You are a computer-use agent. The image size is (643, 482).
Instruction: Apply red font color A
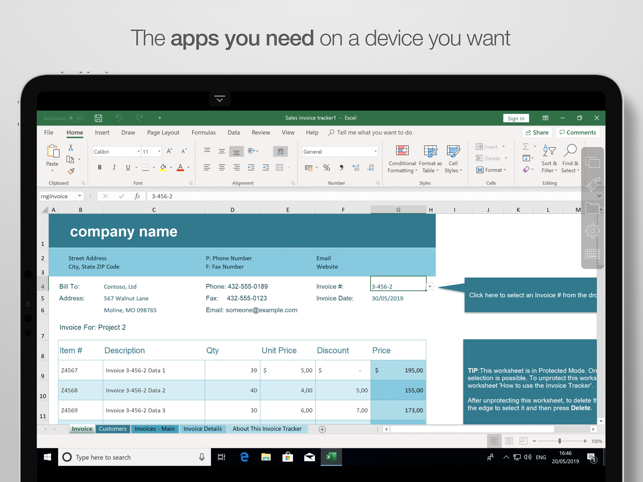coord(180,167)
